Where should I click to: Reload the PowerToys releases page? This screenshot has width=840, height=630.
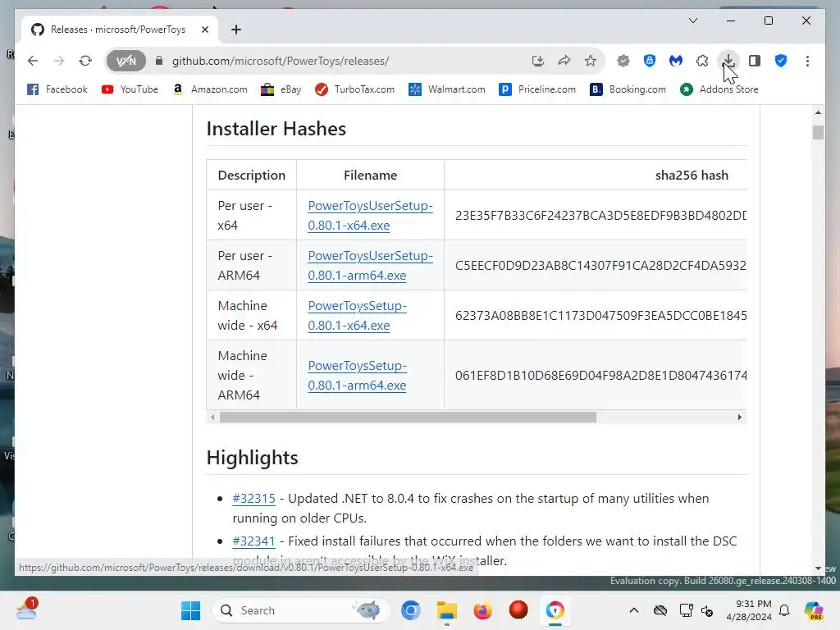coord(85,61)
